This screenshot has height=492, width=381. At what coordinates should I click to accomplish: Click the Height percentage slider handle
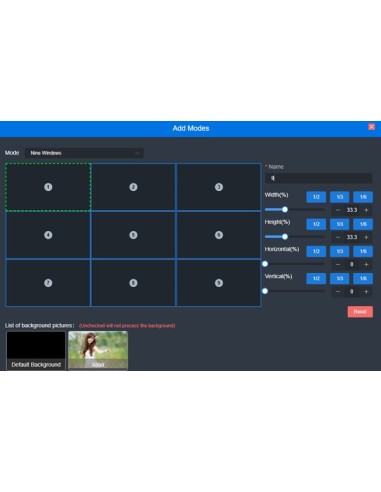point(285,237)
